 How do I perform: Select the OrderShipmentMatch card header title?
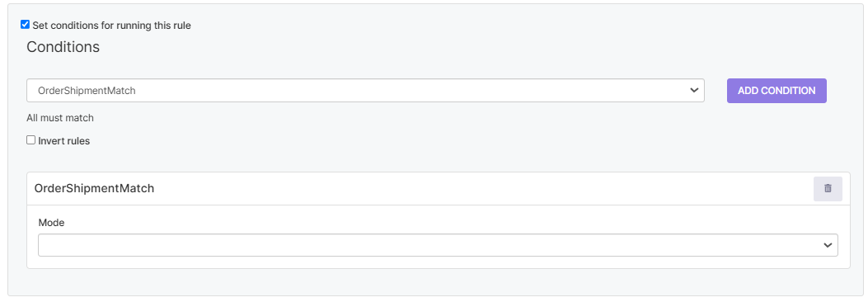pyautogui.click(x=94, y=188)
